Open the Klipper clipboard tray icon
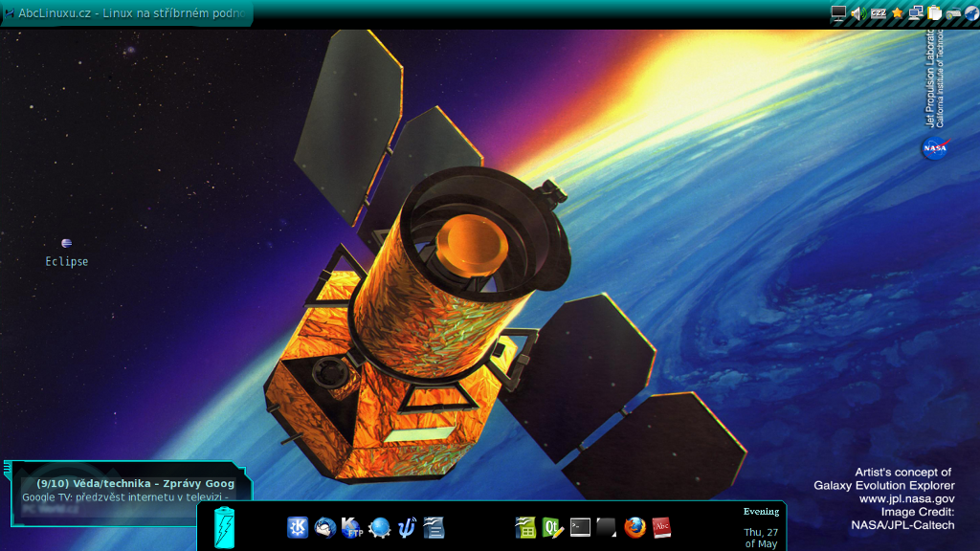Viewport: 980px width, 551px height. (x=934, y=13)
